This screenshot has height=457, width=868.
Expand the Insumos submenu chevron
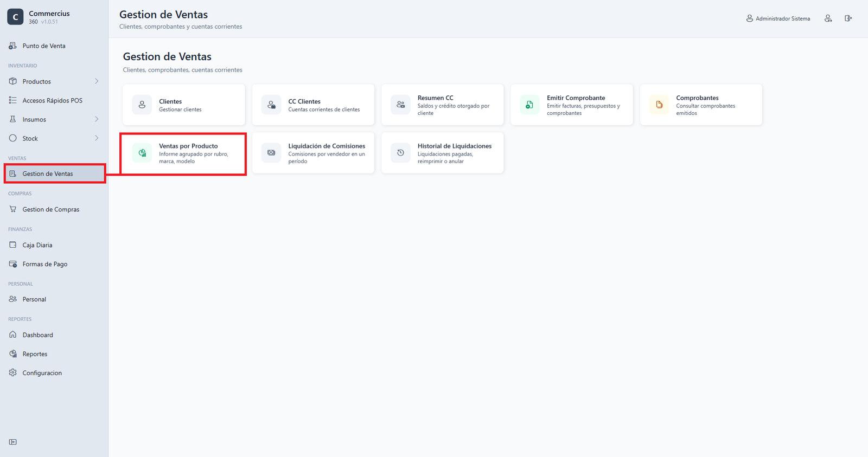[97, 119]
